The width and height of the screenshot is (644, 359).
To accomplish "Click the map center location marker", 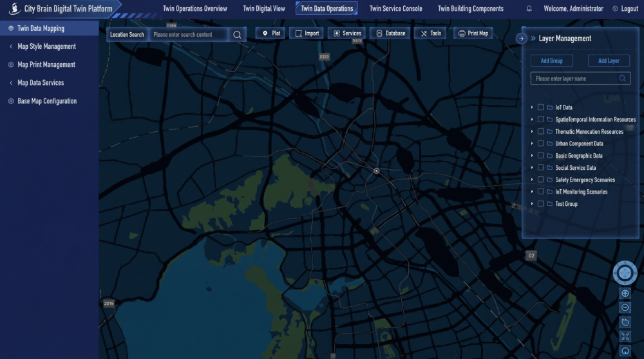I will pyautogui.click(x=376, y=170).
